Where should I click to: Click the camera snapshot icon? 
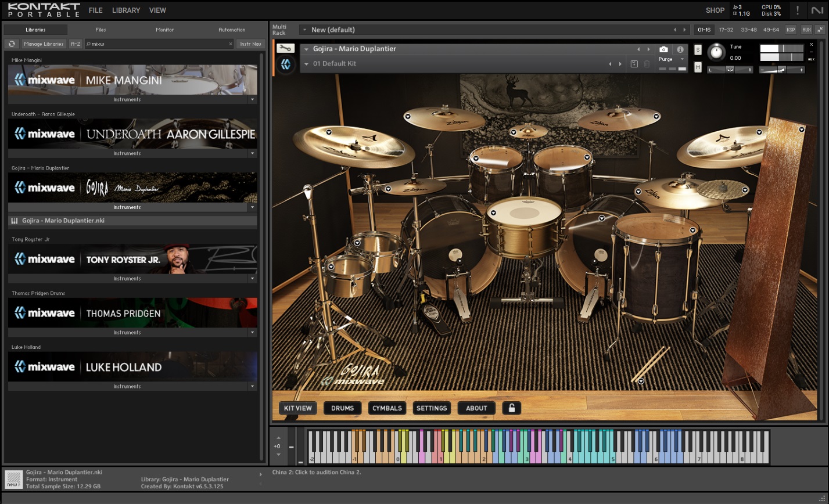(663, 50)
